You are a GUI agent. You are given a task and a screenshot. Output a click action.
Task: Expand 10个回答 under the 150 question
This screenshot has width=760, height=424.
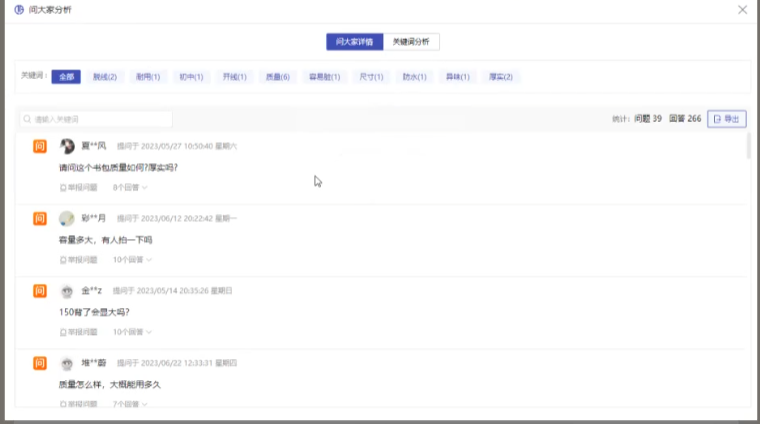(x=132, y=331)
